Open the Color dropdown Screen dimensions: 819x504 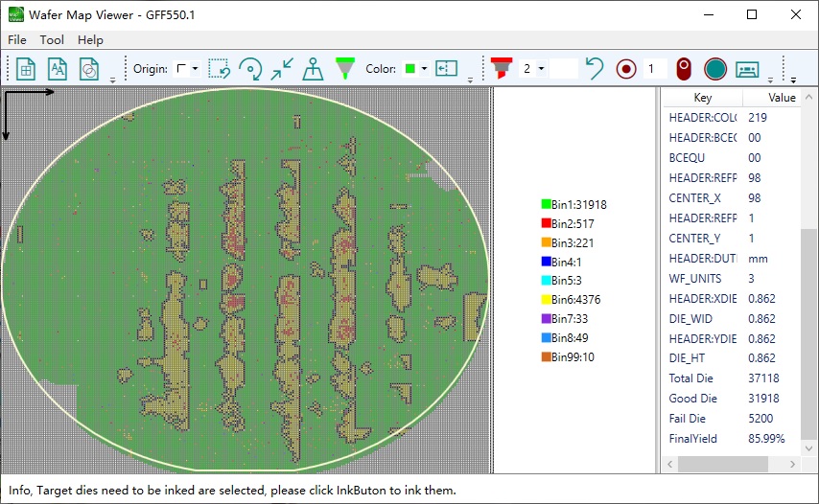click(x=423, y=69)
